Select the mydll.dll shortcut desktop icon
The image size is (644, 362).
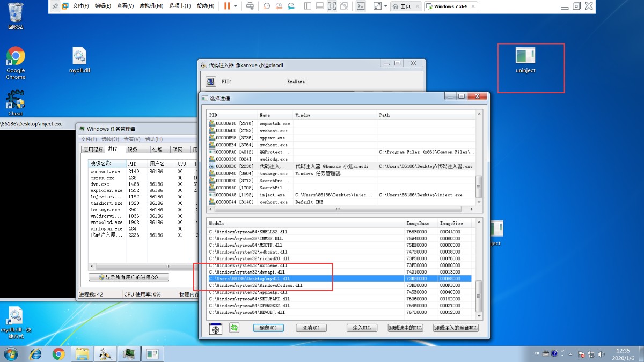click(15, 323)
